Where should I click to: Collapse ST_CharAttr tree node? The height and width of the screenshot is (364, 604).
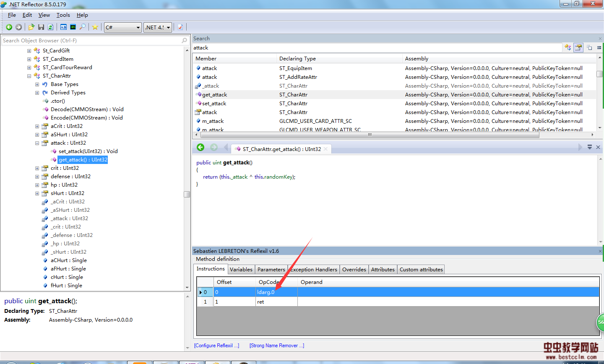tap(29, 76)
